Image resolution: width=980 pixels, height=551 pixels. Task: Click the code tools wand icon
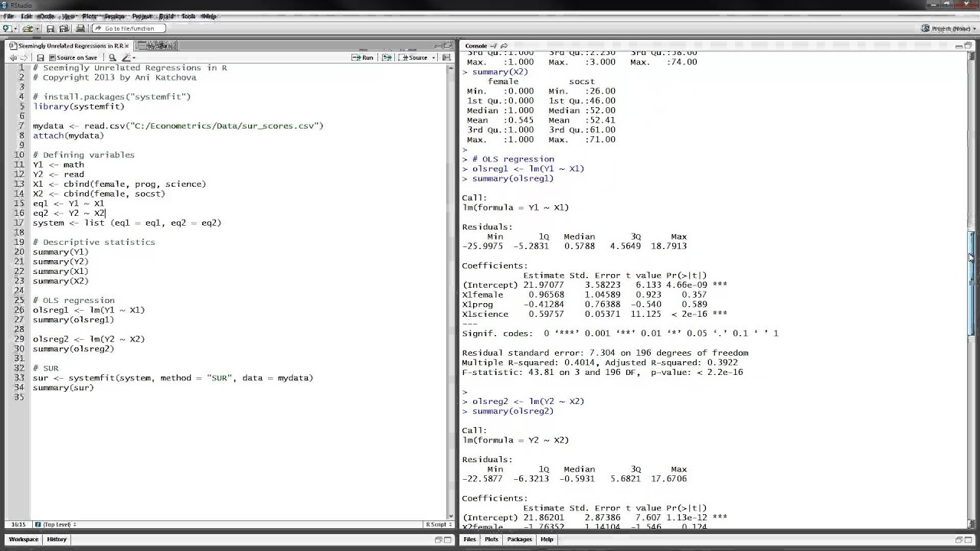click(126, 57)
